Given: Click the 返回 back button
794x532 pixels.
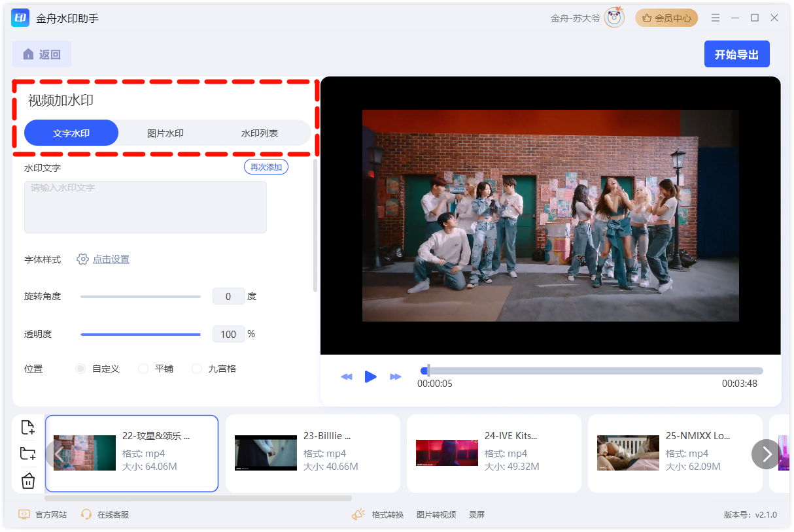Looking at the screenshot, I should [42, 54].
